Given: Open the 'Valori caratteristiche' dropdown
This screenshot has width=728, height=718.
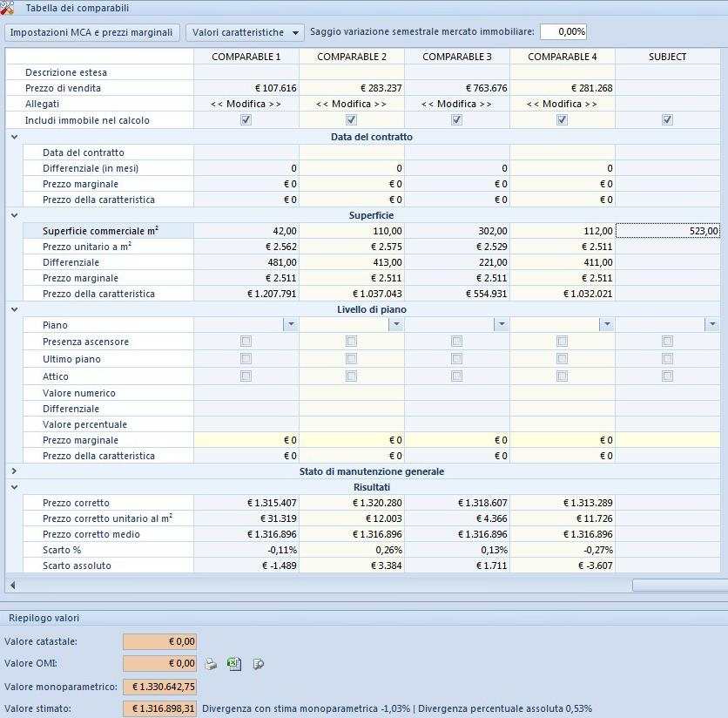Looking at the screenshot, I should click(244, 32).
